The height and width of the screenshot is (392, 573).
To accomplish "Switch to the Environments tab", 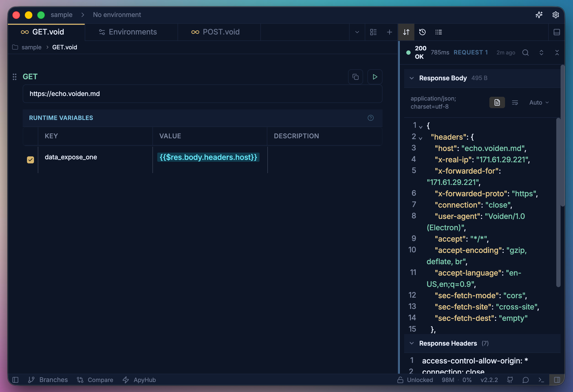I will [x=131, y=32].
